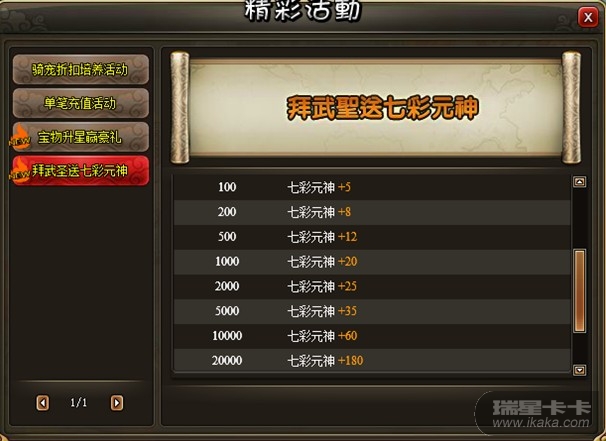The image size is (606, 441).
Task: Click the scroll-up arrow of the rewards list
Action: click(579, 182)
